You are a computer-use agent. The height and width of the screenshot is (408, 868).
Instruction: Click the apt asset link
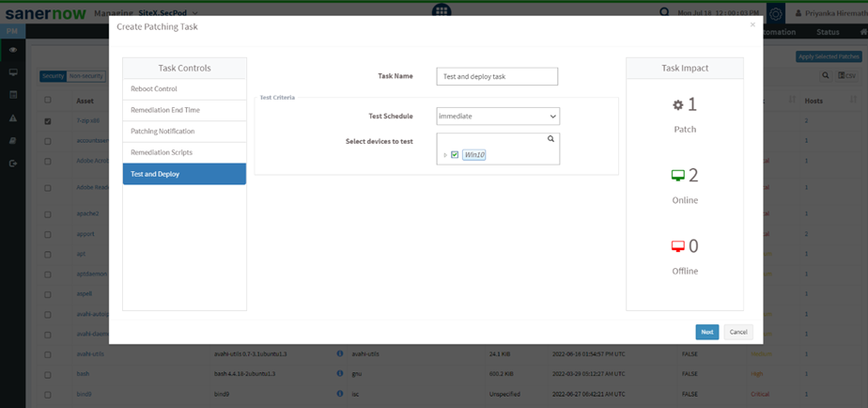[x=80, y=253]
